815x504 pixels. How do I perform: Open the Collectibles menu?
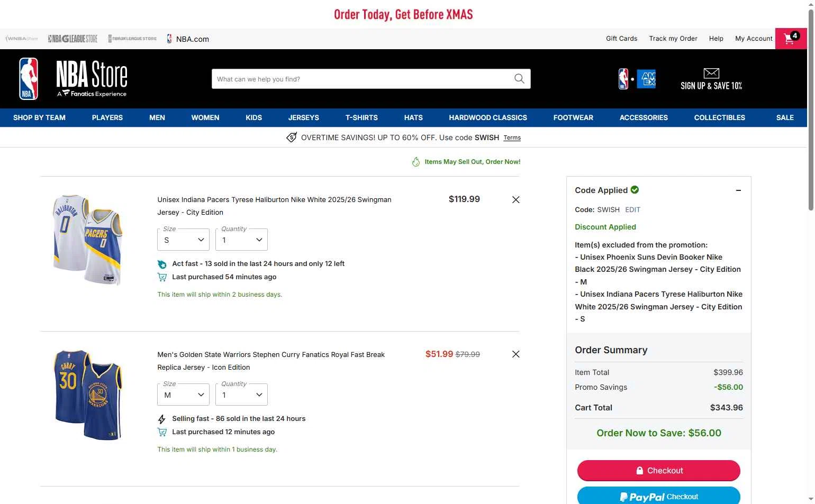pyautogui.click(x=719, y=117)
